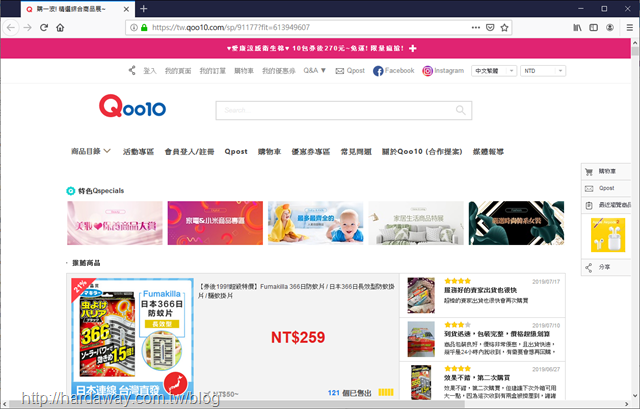640x409 pixels.
Task: Bookmark this page with the star icon
Action: pos(504,27)
